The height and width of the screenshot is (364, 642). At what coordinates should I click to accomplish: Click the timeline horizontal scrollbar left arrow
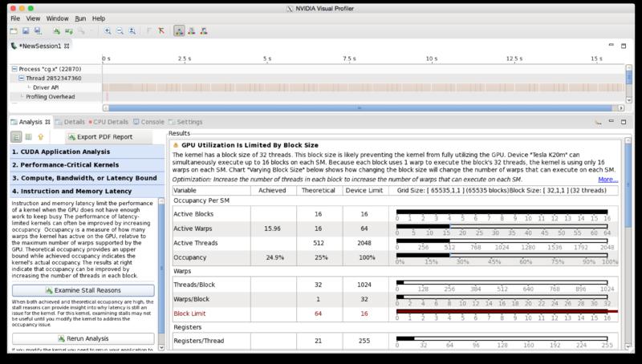106,108
